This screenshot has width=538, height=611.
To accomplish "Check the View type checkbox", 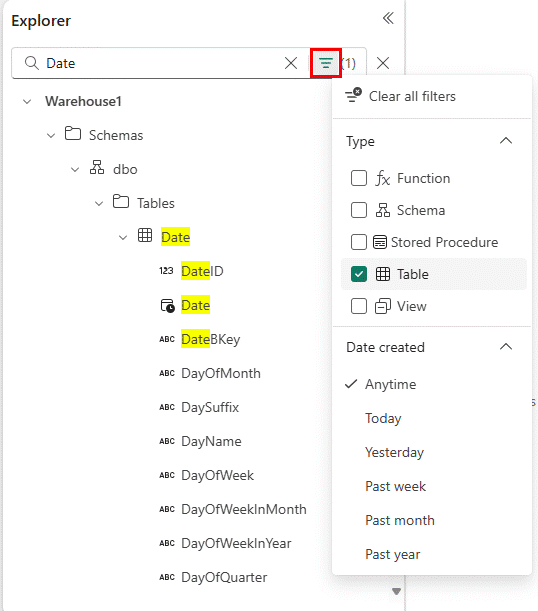I will (359, 306).
